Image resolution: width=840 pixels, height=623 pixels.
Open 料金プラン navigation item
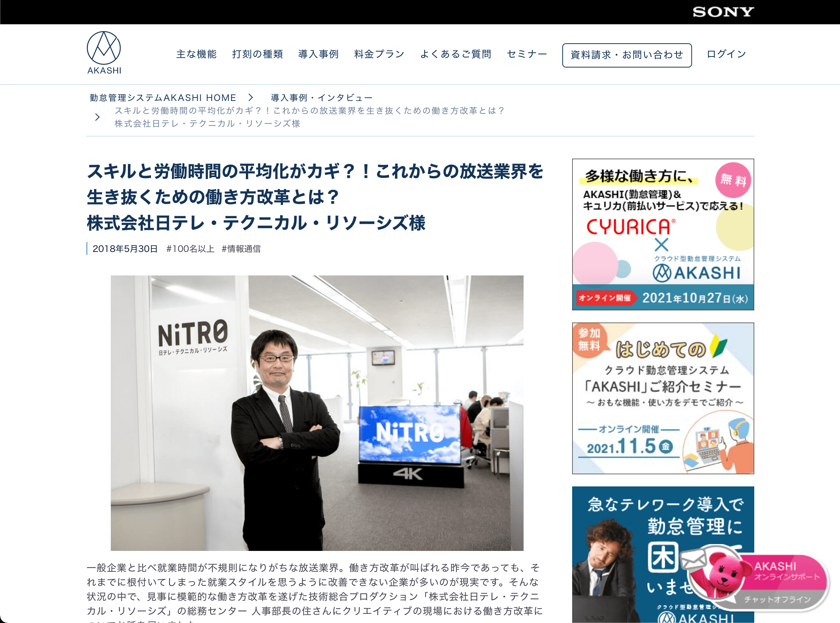coord(379,54)
